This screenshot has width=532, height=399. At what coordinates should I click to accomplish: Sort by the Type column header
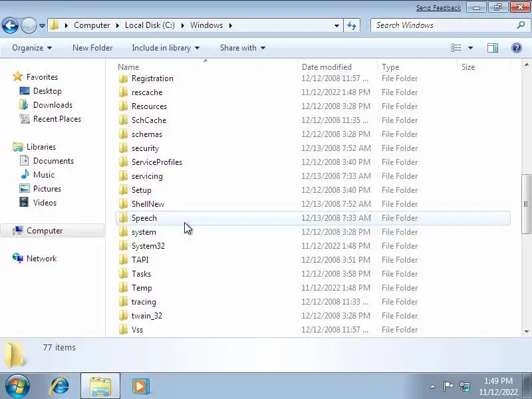[390, 67]
